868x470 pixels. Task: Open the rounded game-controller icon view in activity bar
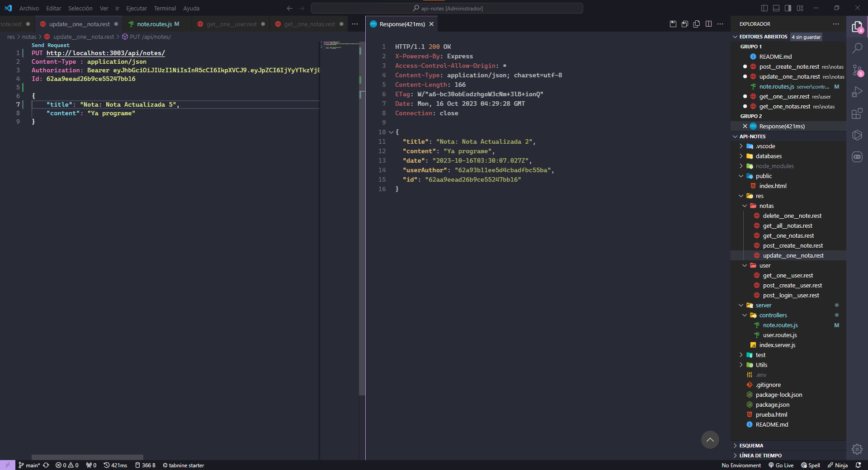coord(857,157)
